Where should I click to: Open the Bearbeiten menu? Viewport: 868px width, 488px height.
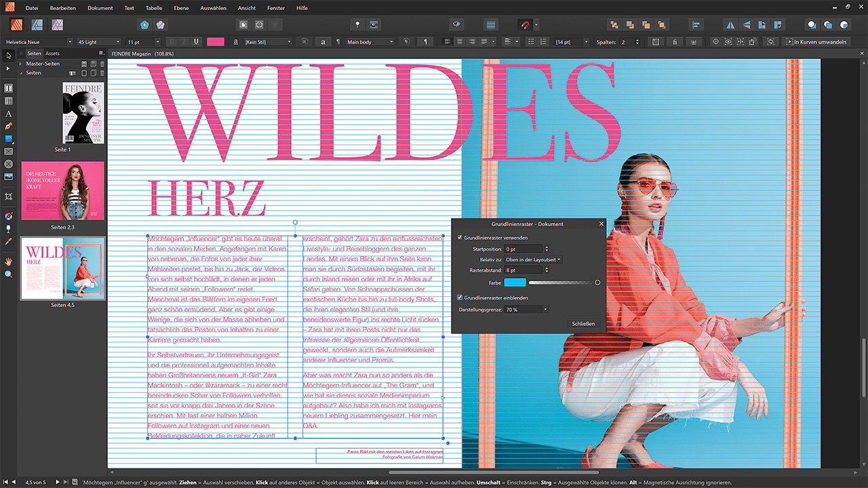pos(63,7)
